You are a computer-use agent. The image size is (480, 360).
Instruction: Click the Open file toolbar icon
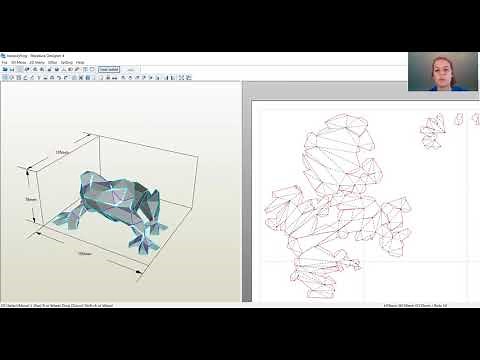[5, 69]
